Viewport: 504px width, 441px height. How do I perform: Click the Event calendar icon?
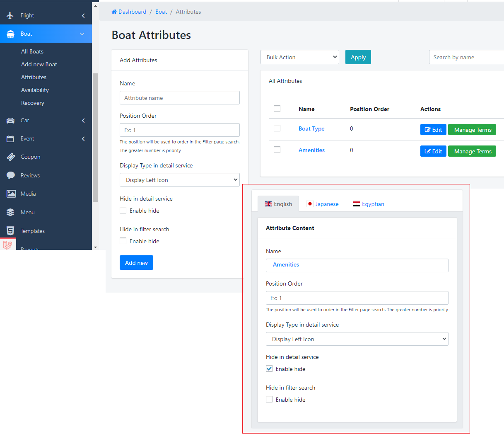10,139
